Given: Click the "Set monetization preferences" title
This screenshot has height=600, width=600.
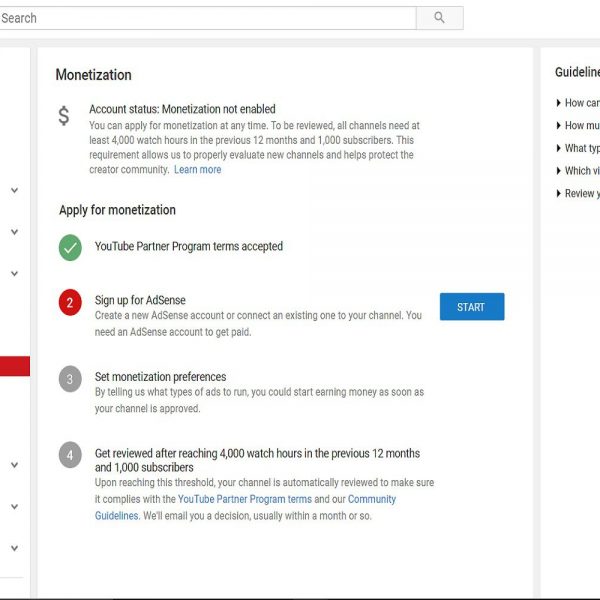Looking at the screenshot, I should (160, 377).
